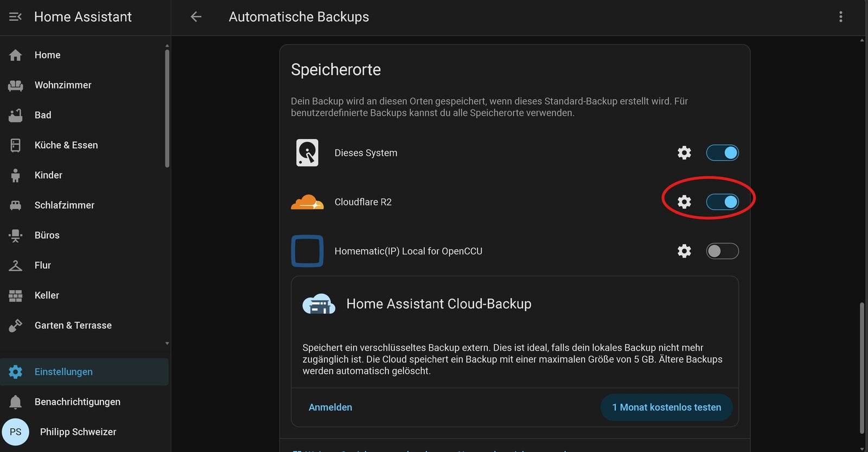Click the Dieses System label
The height and width of the screenshot is (452, 868).
[366, 153]
